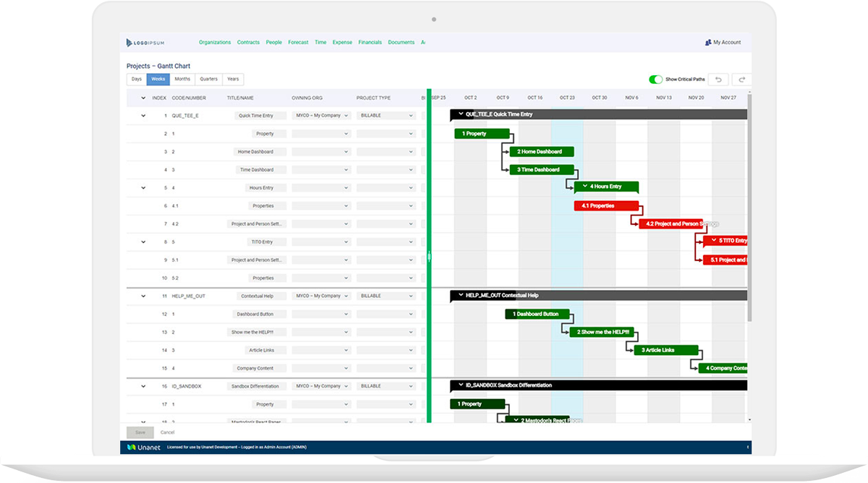Click the Unanet logo in the footer bar
The width and height of the screenshot is (868, 483).
(x=142, y=447)
